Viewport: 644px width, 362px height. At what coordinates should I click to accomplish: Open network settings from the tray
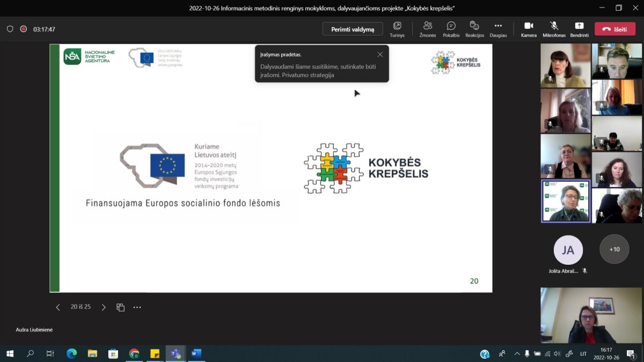(x=547, y=354)
